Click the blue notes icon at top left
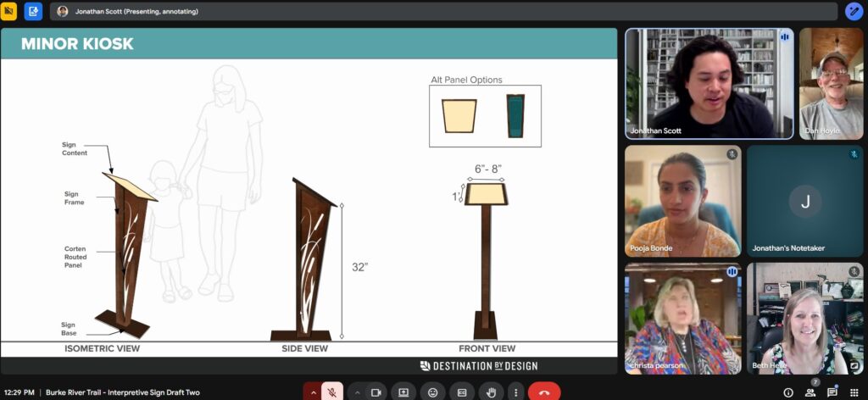The height and width of the screenshot is (400, 868). point(33,11)
